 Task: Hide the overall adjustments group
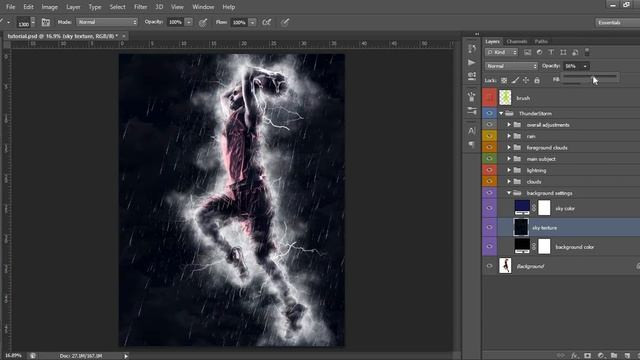point(489,124)
